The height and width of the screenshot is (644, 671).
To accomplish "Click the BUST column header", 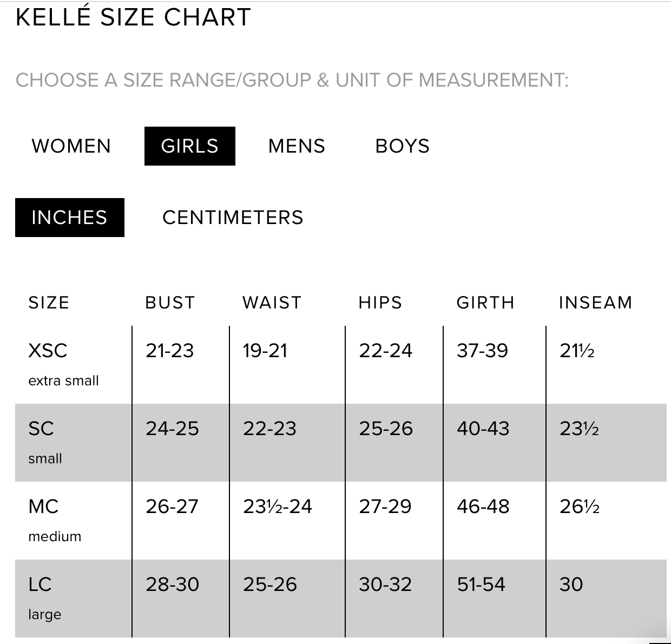I will point(170,303).
